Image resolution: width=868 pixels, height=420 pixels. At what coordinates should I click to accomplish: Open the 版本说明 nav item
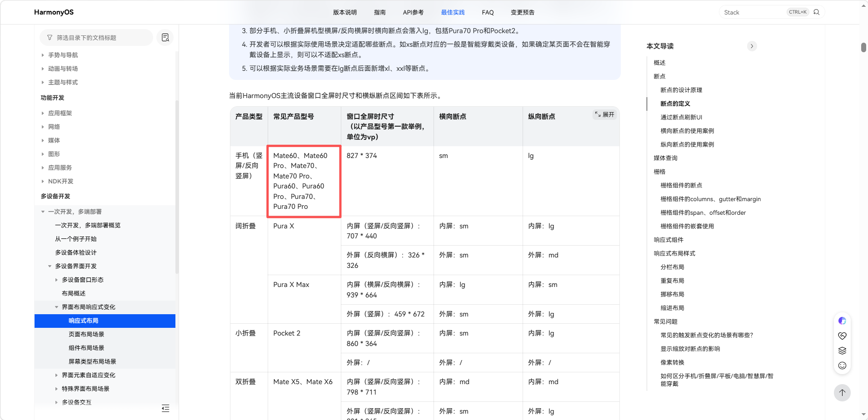[345, 12]
